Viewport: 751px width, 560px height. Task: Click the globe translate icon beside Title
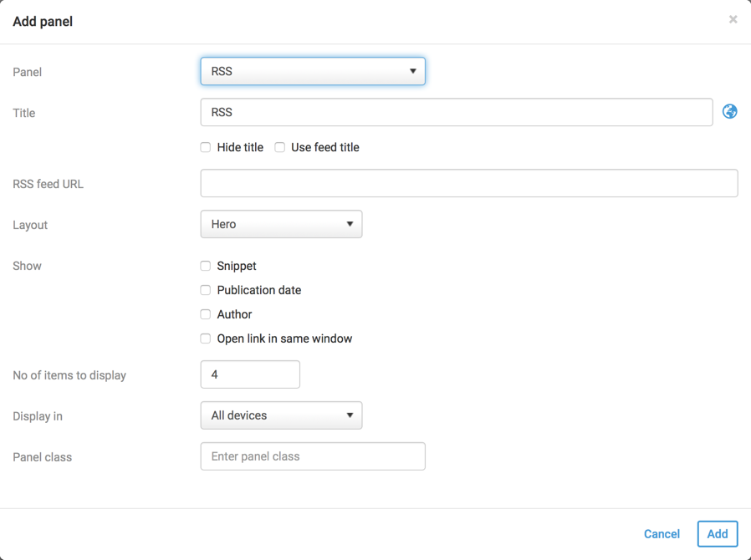pyautogui.click(x=729, y=112)
